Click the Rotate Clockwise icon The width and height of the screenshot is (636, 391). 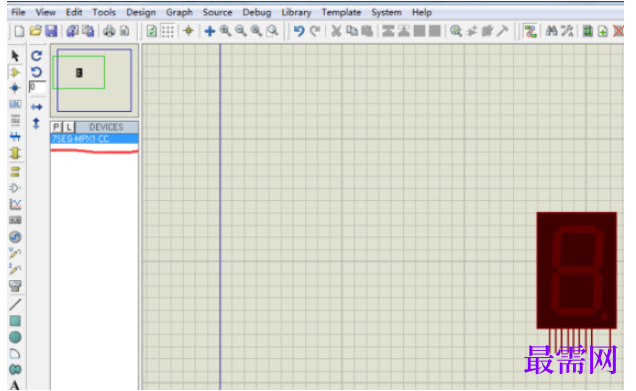pos(37,56)
